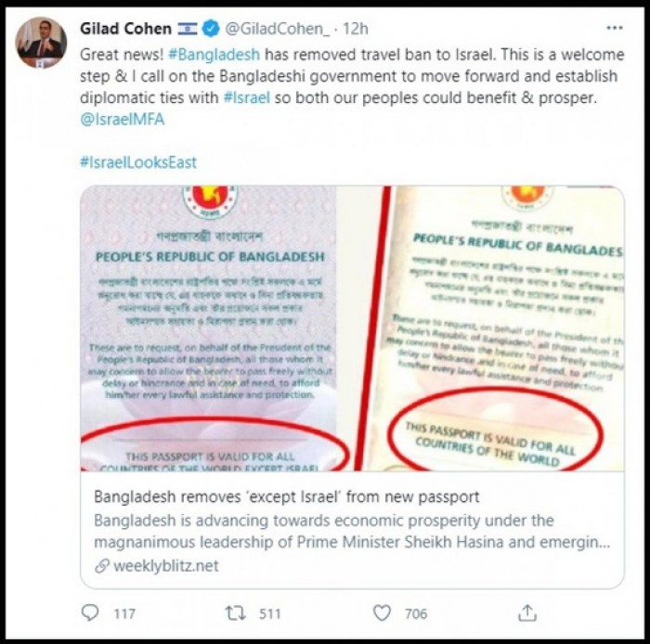The image size is (650, 644).
Task: Click the weeklyblitz.net source link
Action: click(x=166, y=566)
